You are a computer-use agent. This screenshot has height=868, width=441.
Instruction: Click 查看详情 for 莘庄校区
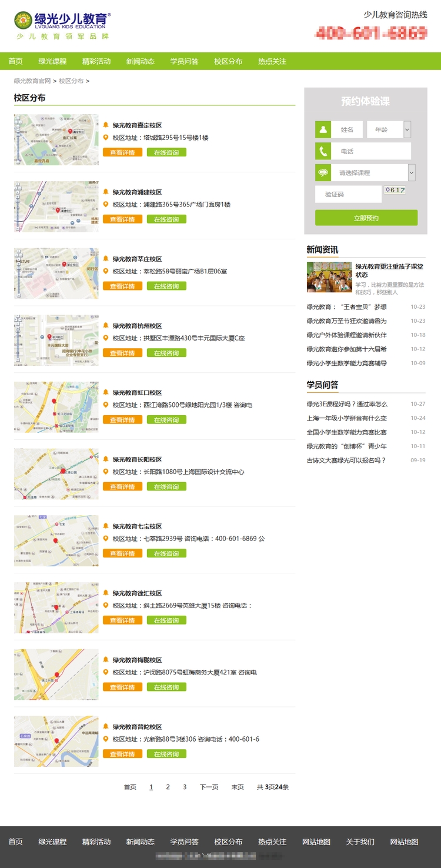click(122, 286)
